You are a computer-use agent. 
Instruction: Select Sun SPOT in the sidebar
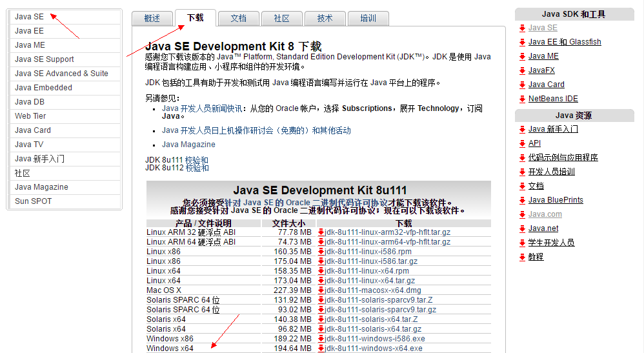click(65, 201)
